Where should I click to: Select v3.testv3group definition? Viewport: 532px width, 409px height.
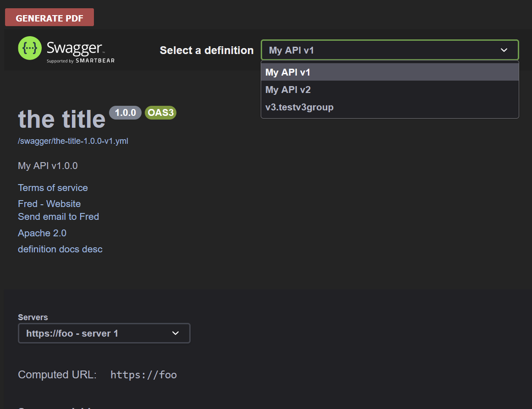(x=299, y=107)
